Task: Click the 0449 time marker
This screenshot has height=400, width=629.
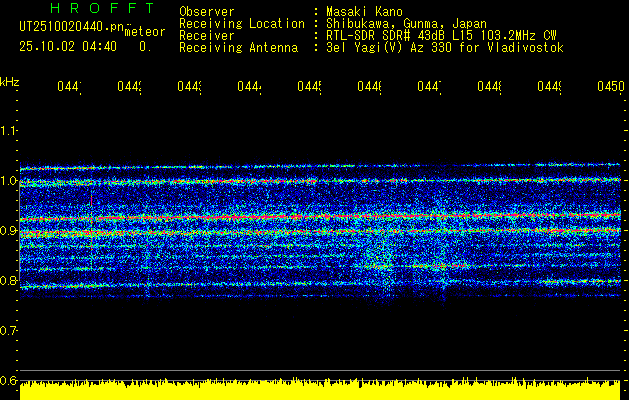Action: tap(550, 86)
